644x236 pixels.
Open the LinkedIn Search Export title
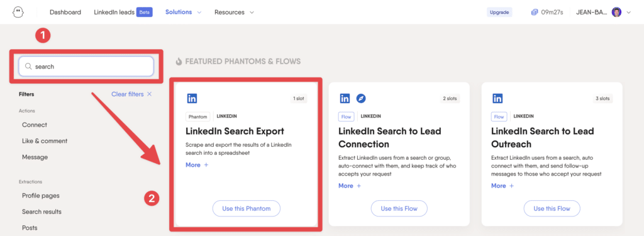click(235, 132)
